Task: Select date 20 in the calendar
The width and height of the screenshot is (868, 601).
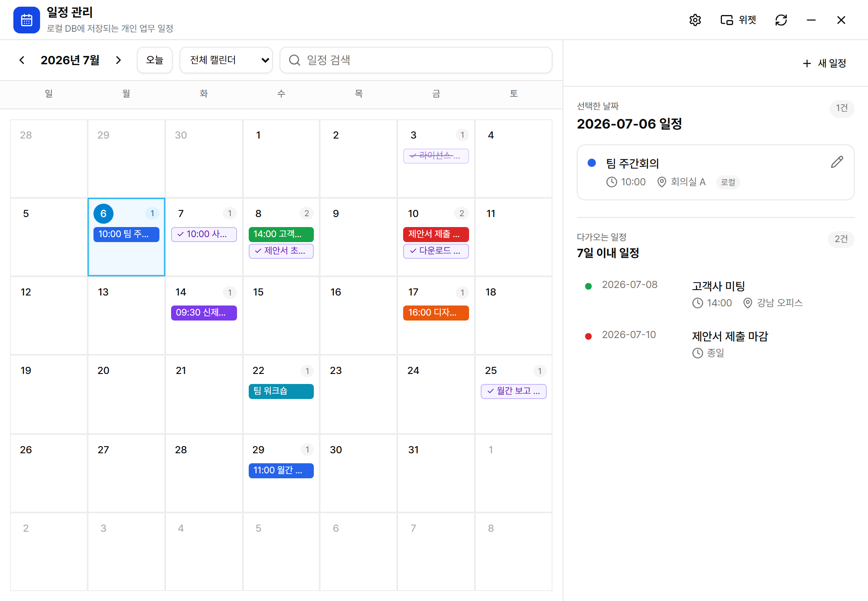Action: [103, 371]
